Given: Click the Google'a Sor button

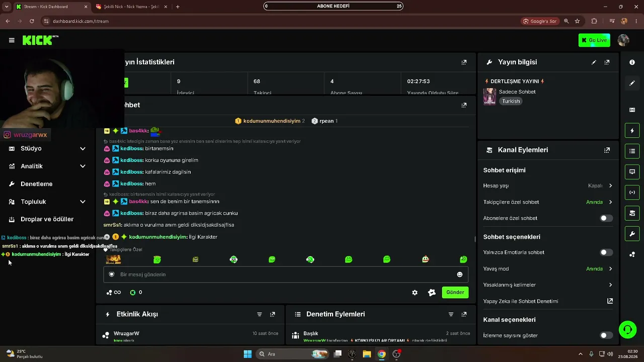Looking at the screenshot, I should coord(540,21).
